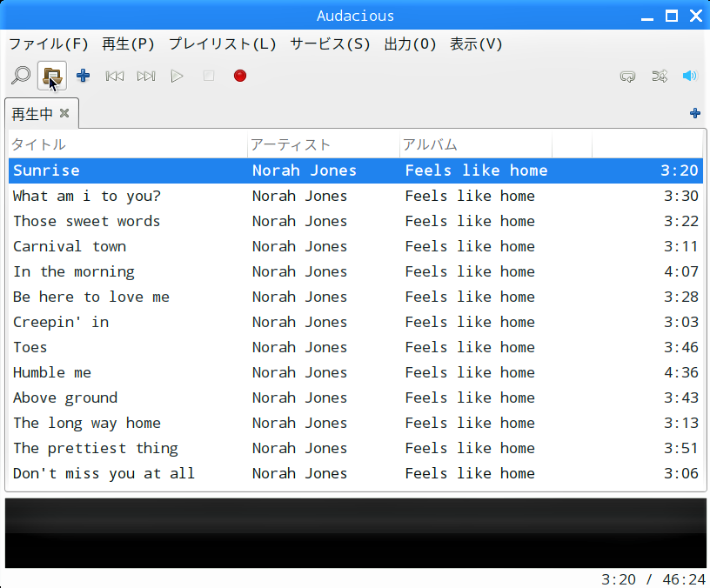Select the track Carnival town
The image size is (710, 588).
tap(356, 247)
